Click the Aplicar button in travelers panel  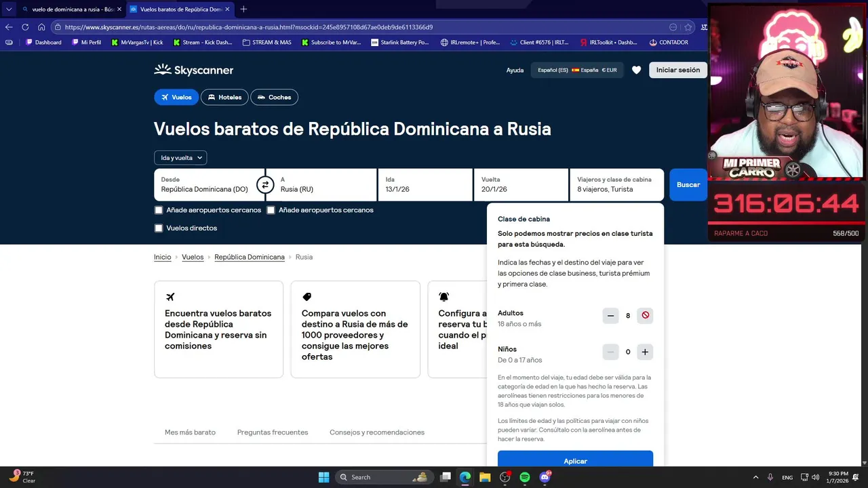[575, 460]
